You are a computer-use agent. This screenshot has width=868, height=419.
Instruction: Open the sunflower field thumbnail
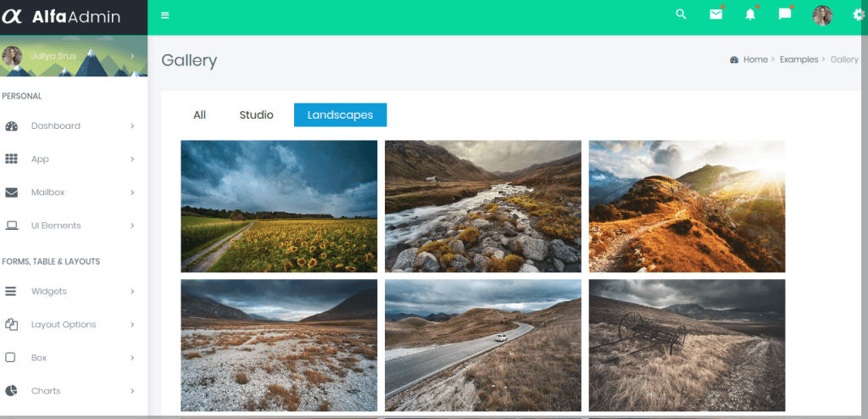point(279,206)
